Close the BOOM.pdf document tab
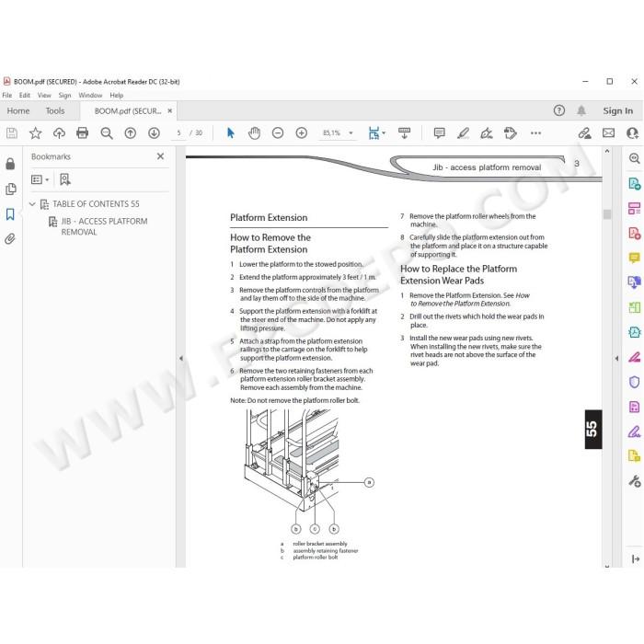This screenshot has width=644, height=644. (x=169, y=111)
